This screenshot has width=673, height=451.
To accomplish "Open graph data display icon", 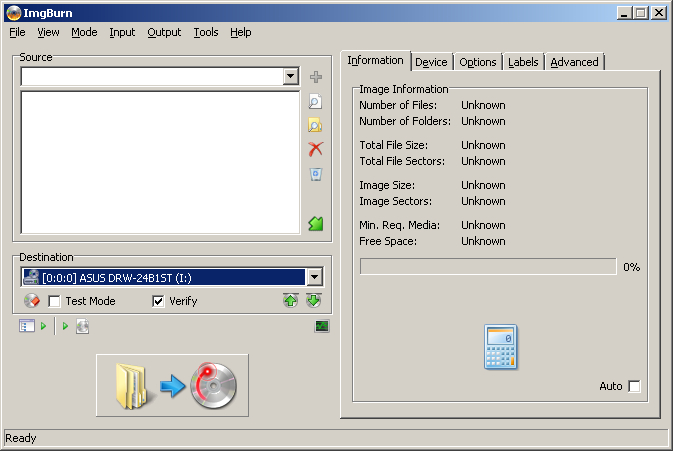I will [322, 327].
